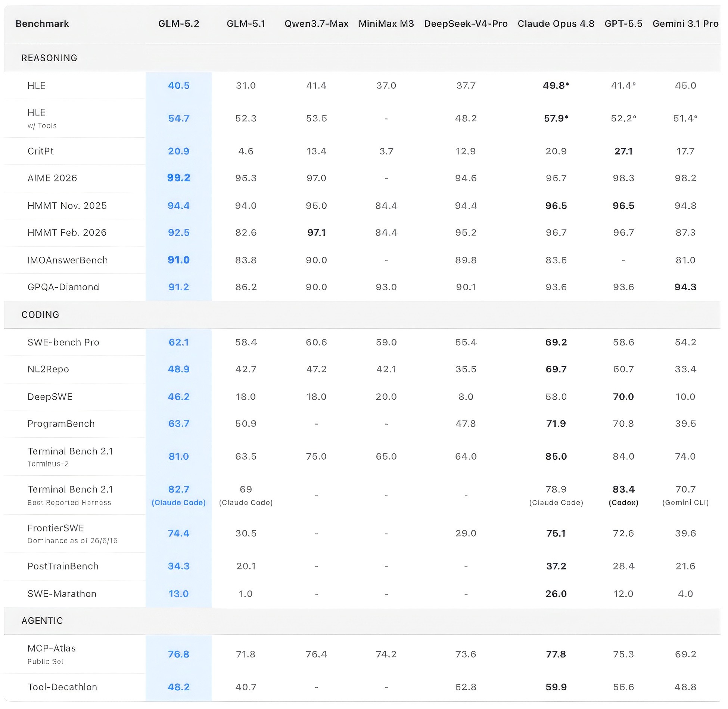Select GLM-5.1's SWE-Marathon score "1.0"
The image size is (728, 709).
point(246,594)
